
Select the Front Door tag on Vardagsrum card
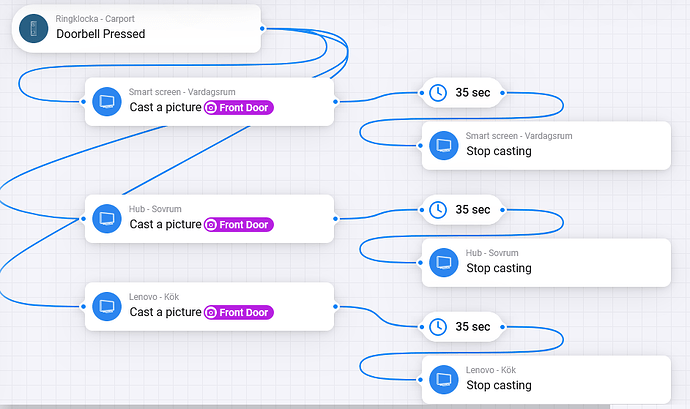pos(240,108)
